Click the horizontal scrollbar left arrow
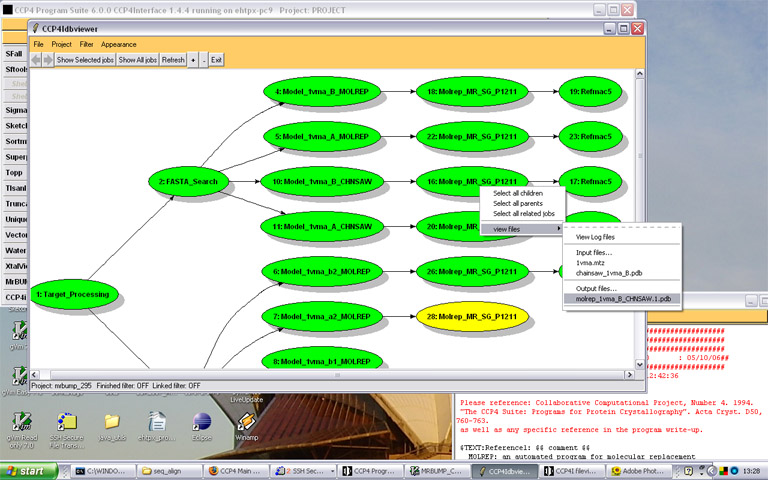Viewport: 768px width, 480px height. (x=34, y=375)
